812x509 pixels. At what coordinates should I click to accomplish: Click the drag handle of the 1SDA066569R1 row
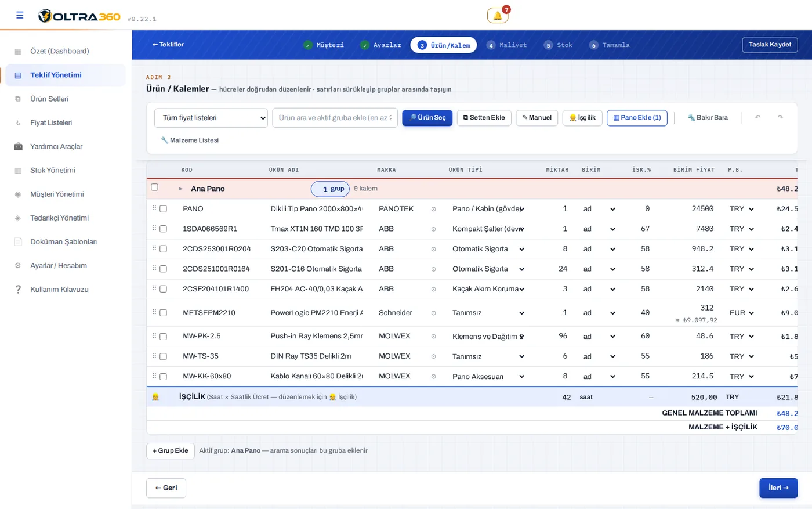pos(154,228)
